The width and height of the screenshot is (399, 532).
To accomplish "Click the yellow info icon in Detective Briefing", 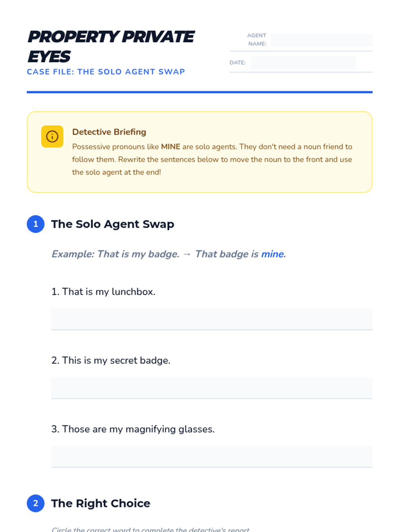I will pyautogui.click(x=52, y=136).
